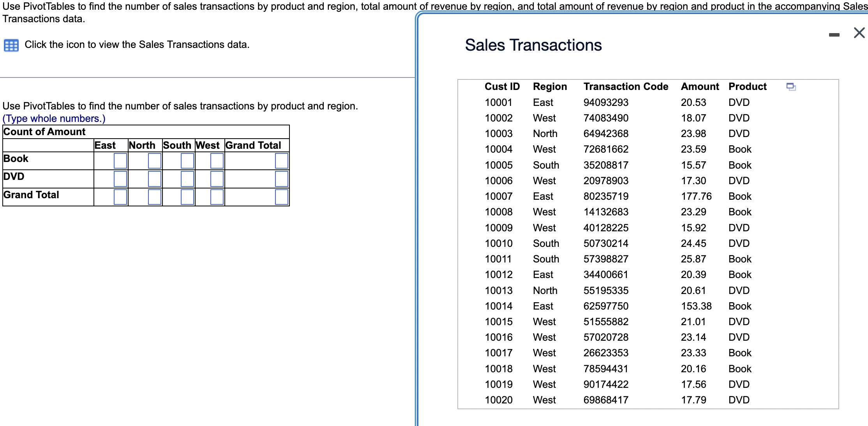The image size is (868, 426).
Task: Select the DVD South input box
Action: click(188, 179)
